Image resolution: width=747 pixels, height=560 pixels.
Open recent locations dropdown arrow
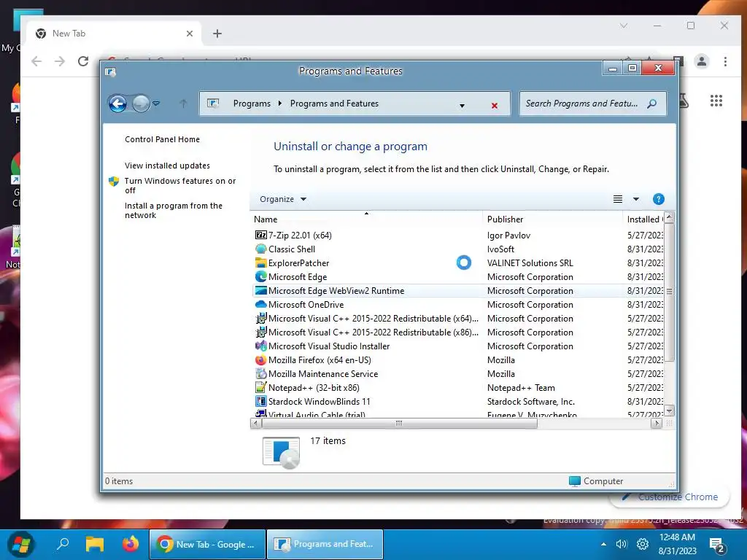(156, 103)
